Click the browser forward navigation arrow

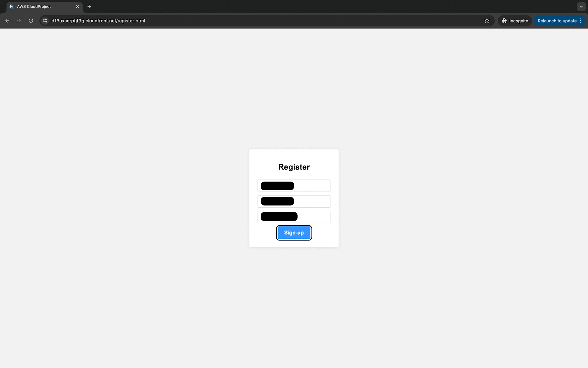[19, 21]
